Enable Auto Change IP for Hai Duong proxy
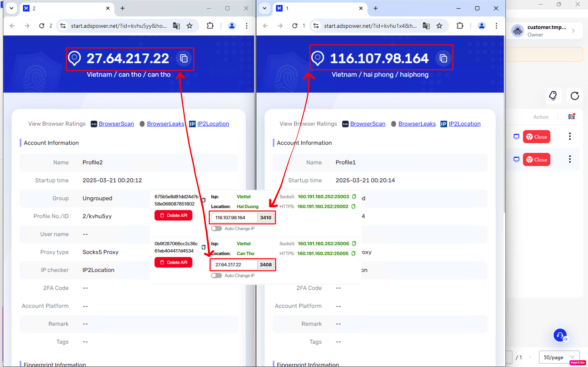Viewport: 588px width, 367px height. coord(216,229)
